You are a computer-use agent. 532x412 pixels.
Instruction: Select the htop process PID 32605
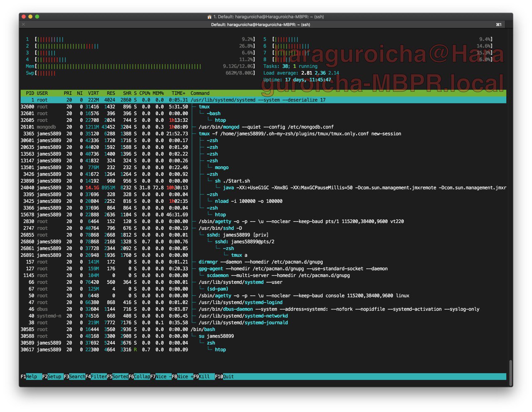(264, 120)
